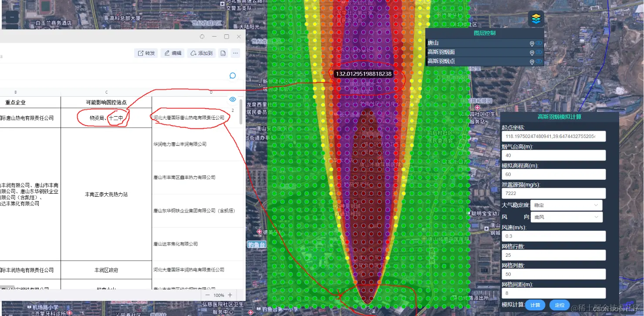
Task: Click column header C in the spreadsheet
Action: pyautogui.click(x=106, y=92)
